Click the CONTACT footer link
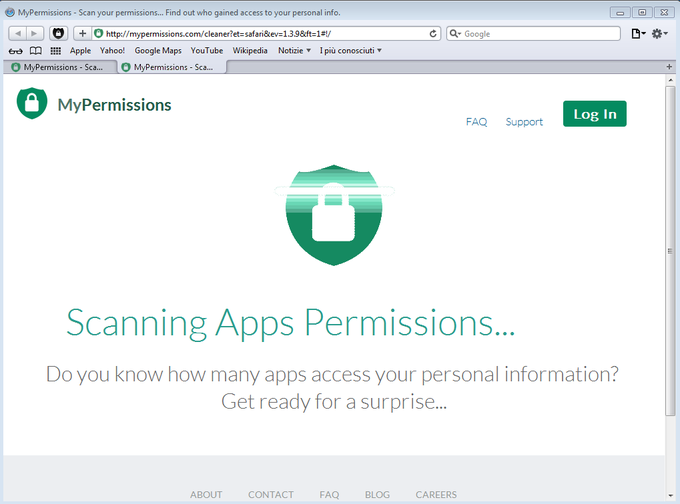This screenshot has width=680, height=504. coord(271,494)
